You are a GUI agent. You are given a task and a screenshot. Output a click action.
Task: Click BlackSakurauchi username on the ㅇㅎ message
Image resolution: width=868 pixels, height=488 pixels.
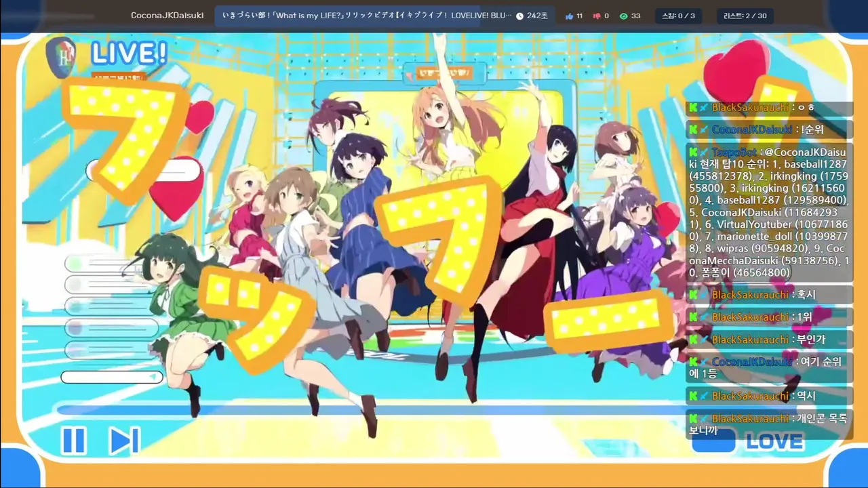pyautogui.click(x=750, y=107)
